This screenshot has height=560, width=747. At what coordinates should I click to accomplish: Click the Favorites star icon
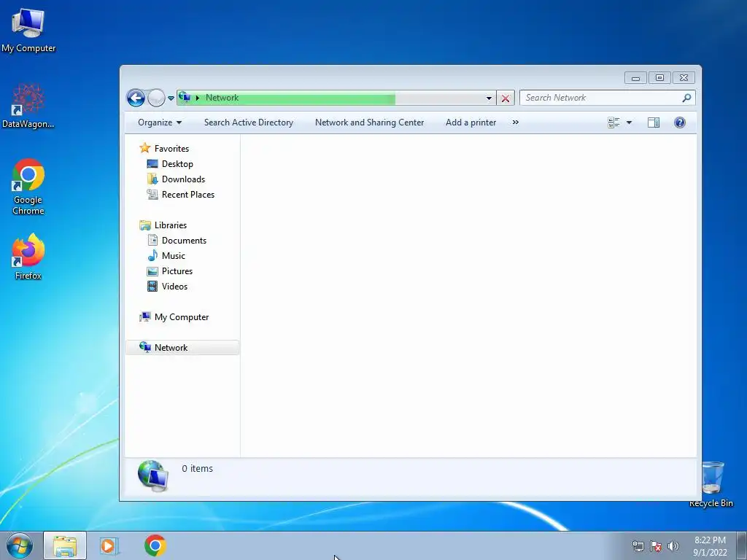[145, 148]
